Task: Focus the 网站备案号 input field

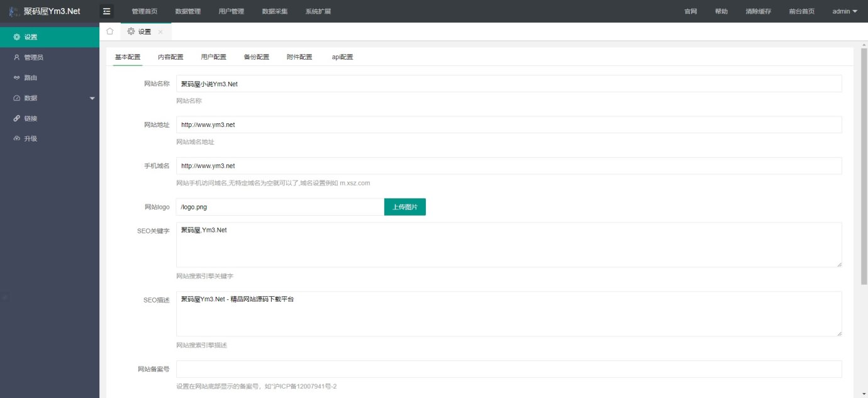Action: point(508,369)
